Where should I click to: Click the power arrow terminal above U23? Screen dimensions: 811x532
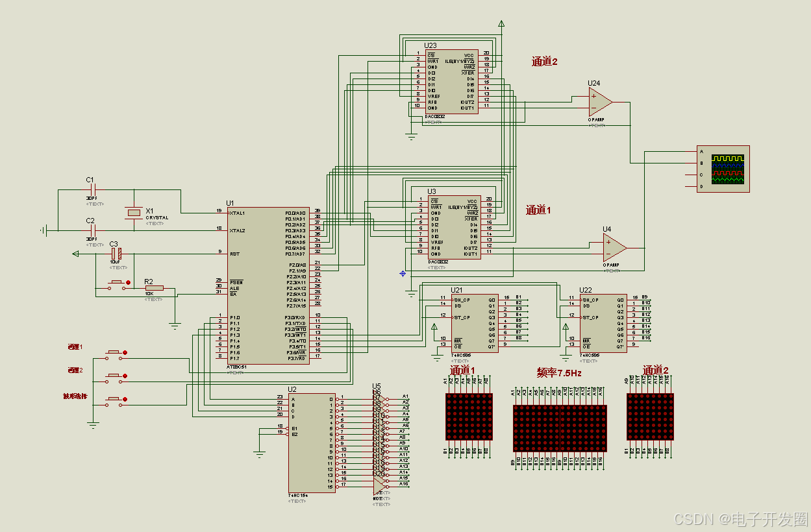[501, 25]
